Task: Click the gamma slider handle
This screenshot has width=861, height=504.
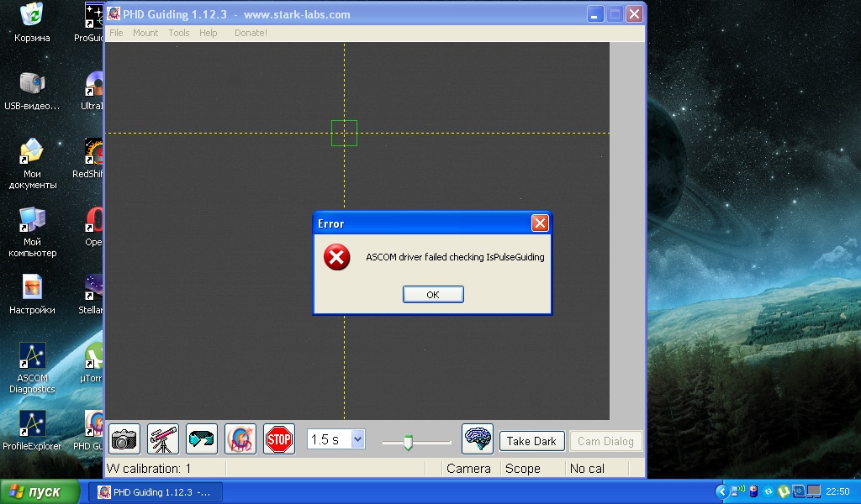Action: pos(409,443)
